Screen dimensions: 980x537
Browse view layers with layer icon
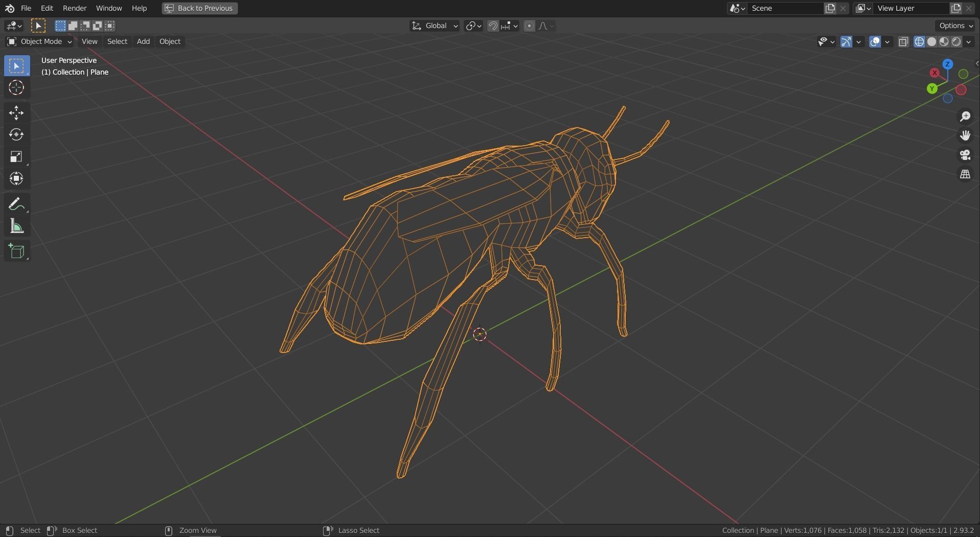[863, 8]
